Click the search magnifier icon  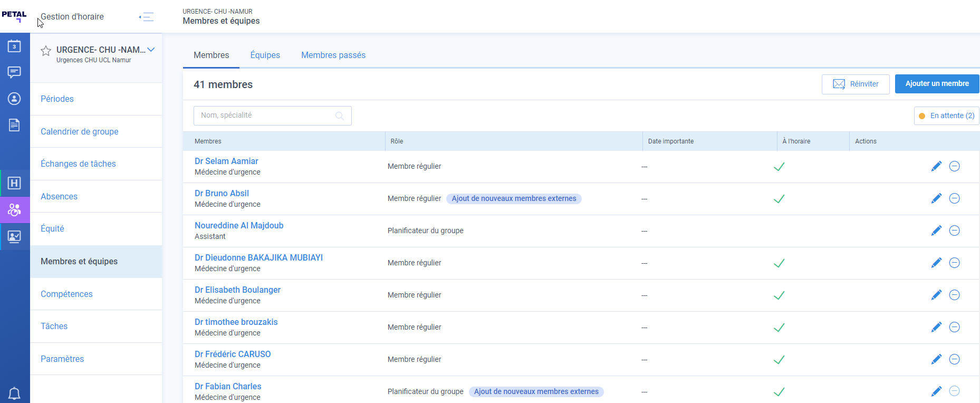pos(340,116)
